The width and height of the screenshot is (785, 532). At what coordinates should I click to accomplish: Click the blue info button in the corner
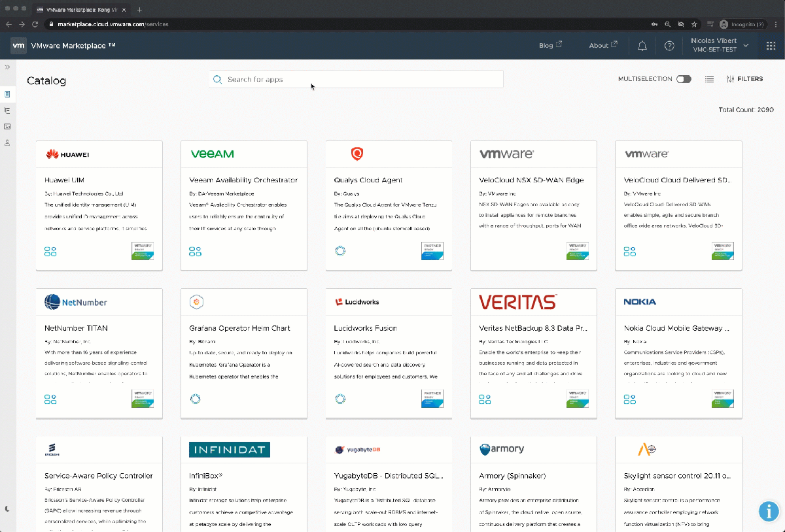pyautogui.click(x=768, y=511)
